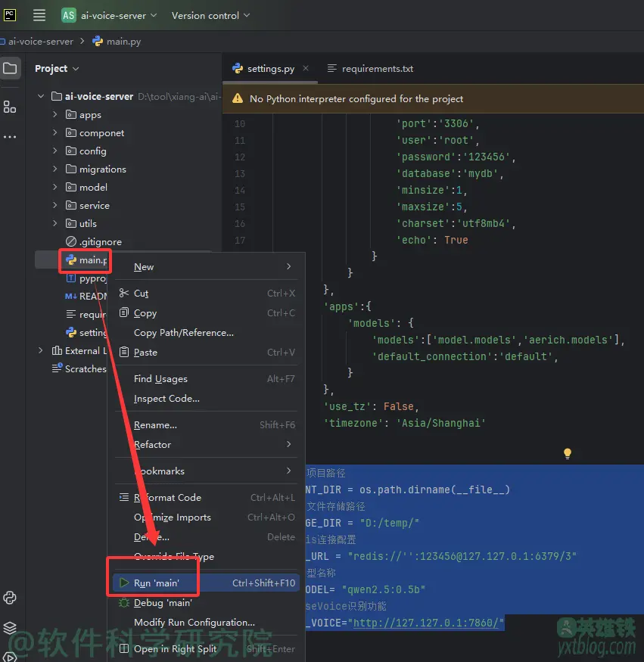Select Modify Run Configuration
Image resolution: width=644 pixels, height=662 pixels.
pos(207,623)
